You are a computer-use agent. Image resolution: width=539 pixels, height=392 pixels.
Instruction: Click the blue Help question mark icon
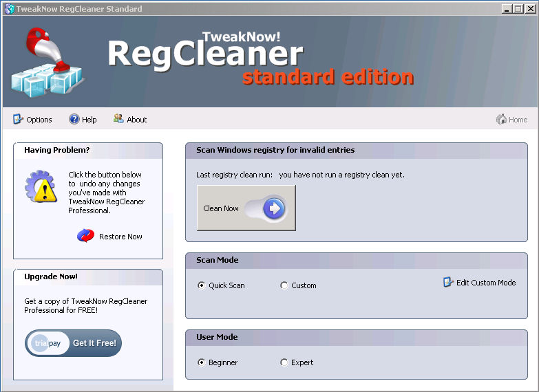(x=74, y=119)
